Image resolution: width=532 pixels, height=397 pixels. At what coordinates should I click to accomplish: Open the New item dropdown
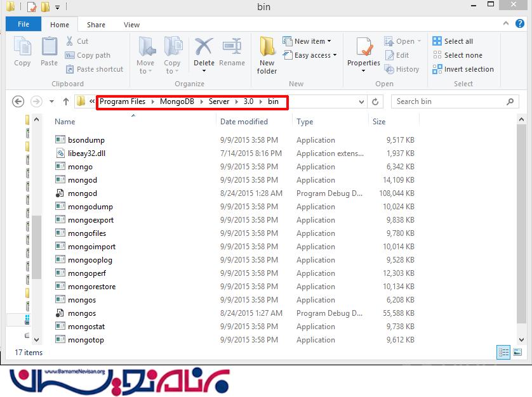click(307, 41)
